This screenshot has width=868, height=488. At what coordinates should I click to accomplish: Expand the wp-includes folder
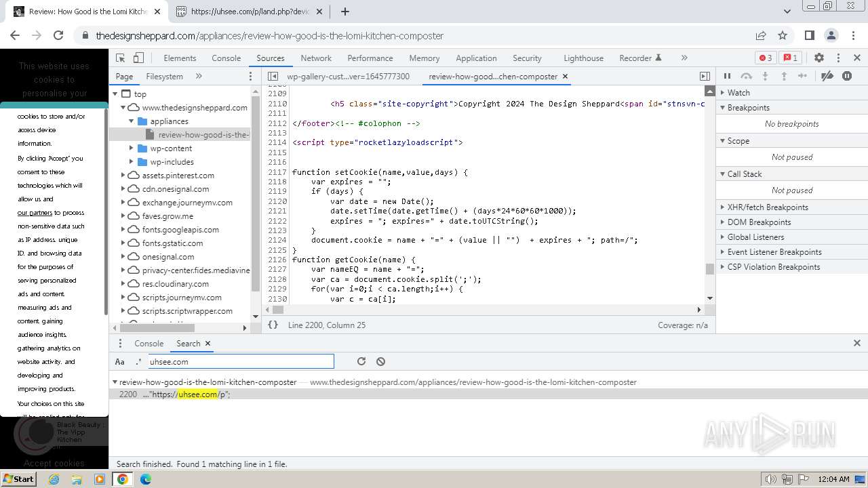[132, 162]
